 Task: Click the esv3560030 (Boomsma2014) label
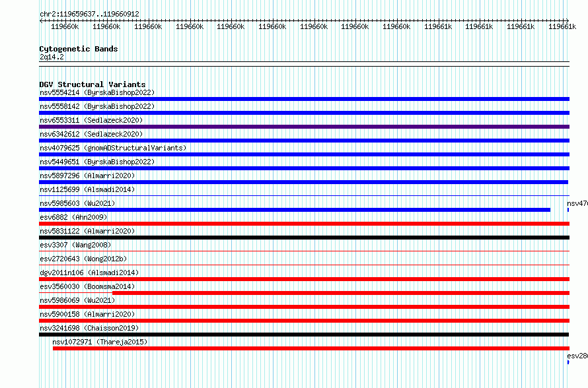[87, 286]
